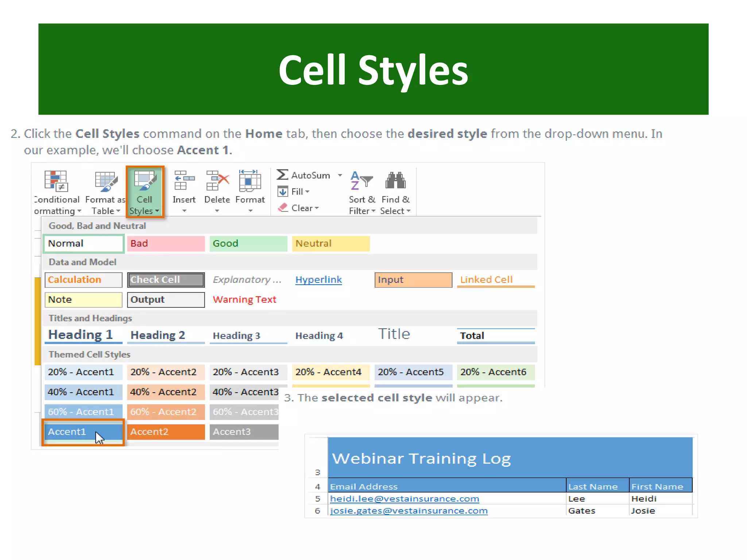Select the Heading 1 style
747x560 pixels.
[83, 335]
